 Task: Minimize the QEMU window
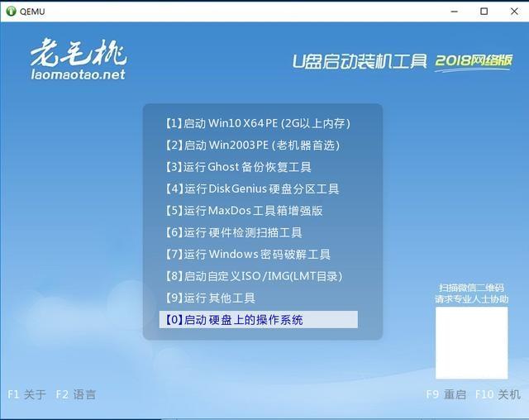(455, 12)
